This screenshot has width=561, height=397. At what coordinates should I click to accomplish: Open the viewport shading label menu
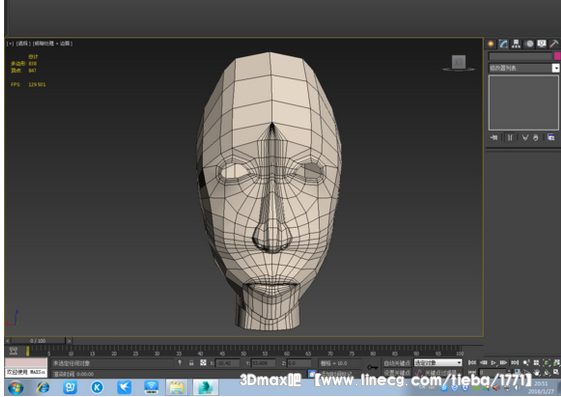(52, 44)
